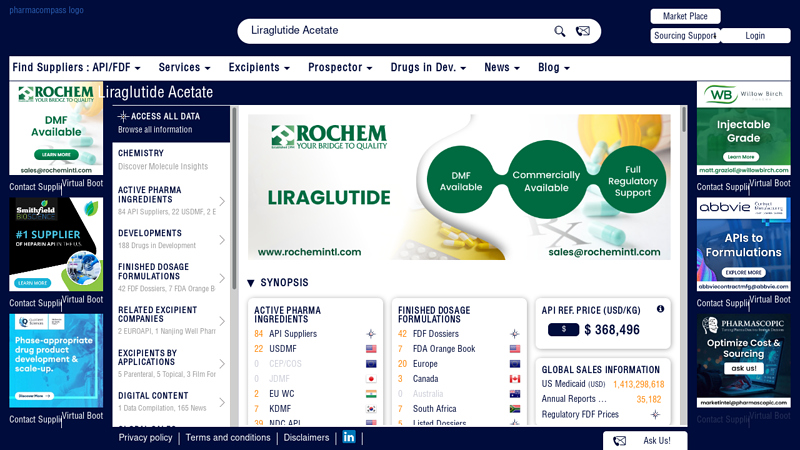Screen dimensions: 800x450
Task: Expand Active Pharma Ingredients sidebar chevron
Action: tap(222, 201)
